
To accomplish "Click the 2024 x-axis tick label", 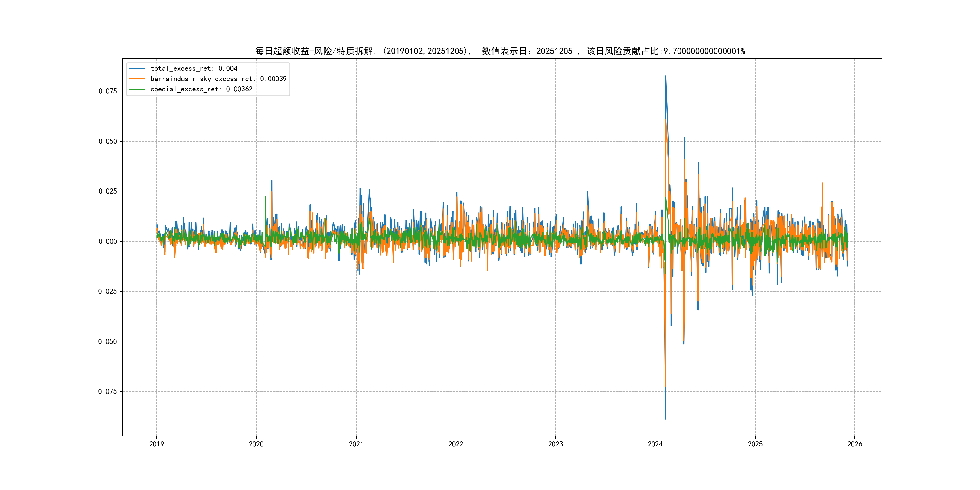I will [655, 444].
